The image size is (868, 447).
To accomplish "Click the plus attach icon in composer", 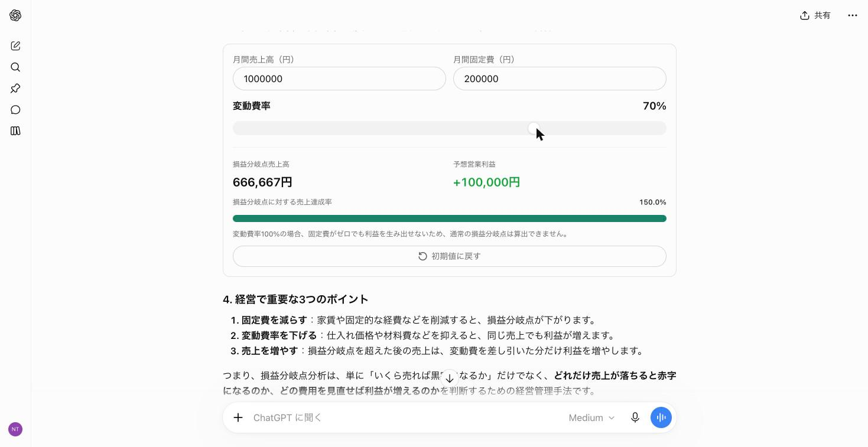I will (x=238, y=417).
